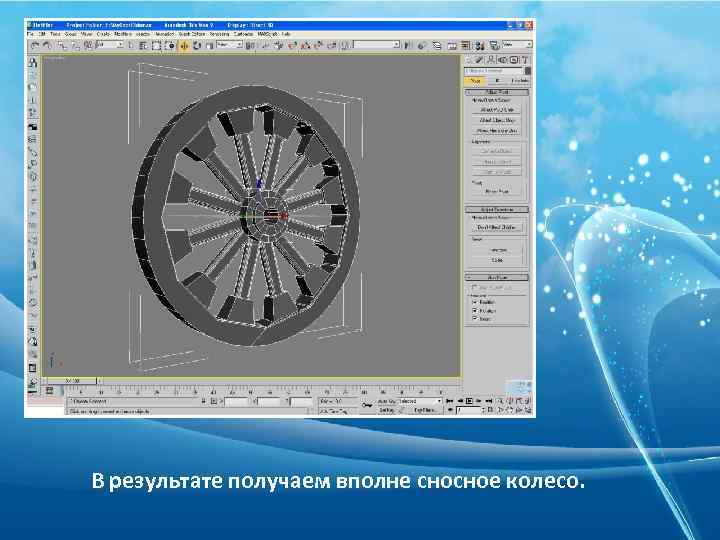Click the object name field
The width and height of the screenshot is (720, 540).
pos(494,71)
